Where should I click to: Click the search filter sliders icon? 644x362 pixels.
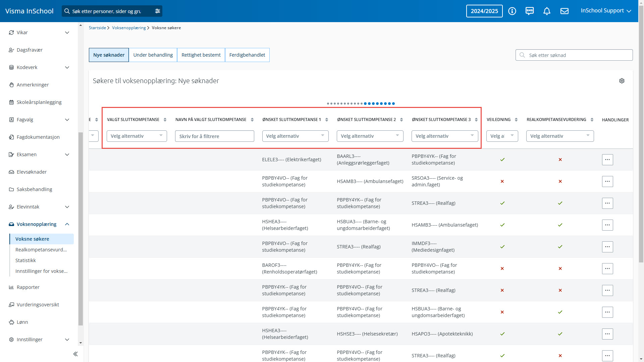click(x=157, y=11)
